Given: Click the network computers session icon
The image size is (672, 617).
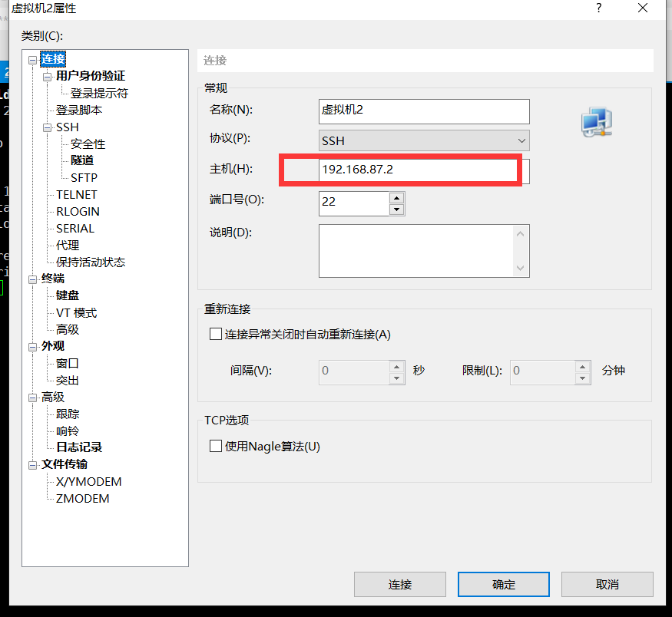Looking at the screenshot, I should pos(597,123).
